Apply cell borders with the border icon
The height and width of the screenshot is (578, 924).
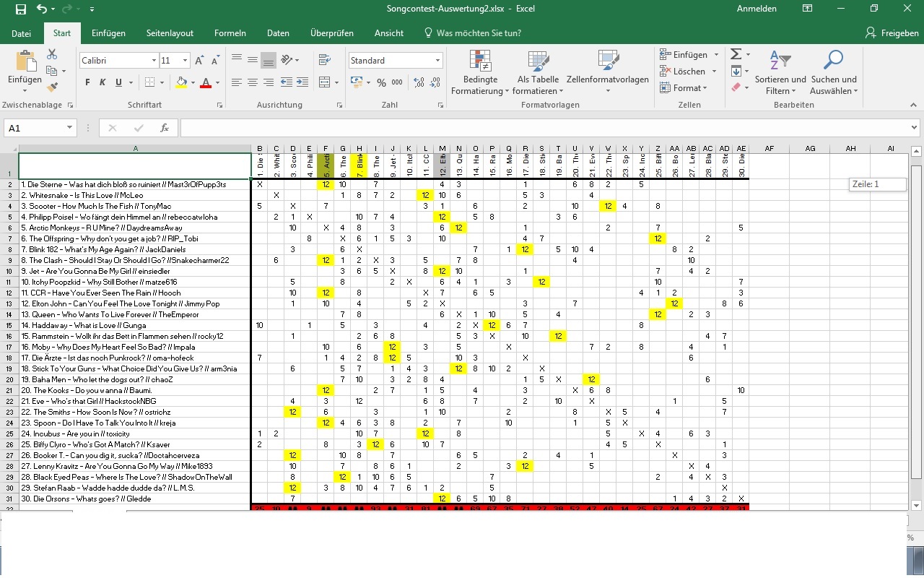pyautogui.click(x=149, y=82)
